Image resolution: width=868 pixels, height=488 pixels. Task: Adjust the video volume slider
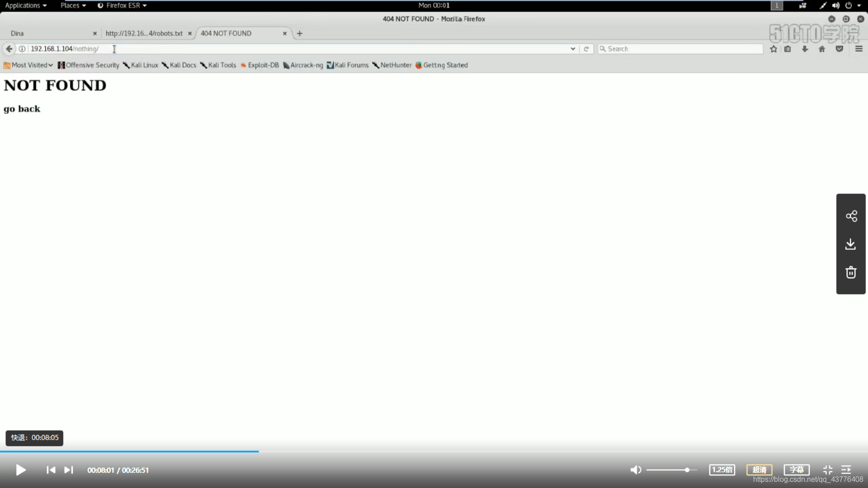671,470
